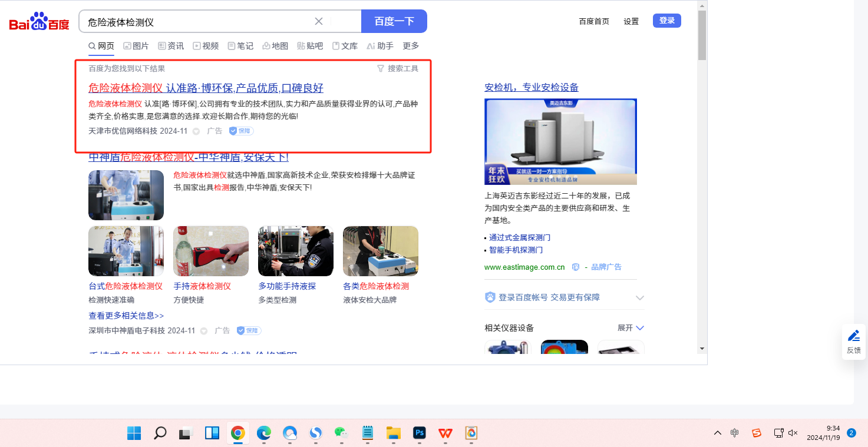Go to the 贴吧 tab
The width and height of the screenshot is (868, 447).
click(x=310, y=46)
